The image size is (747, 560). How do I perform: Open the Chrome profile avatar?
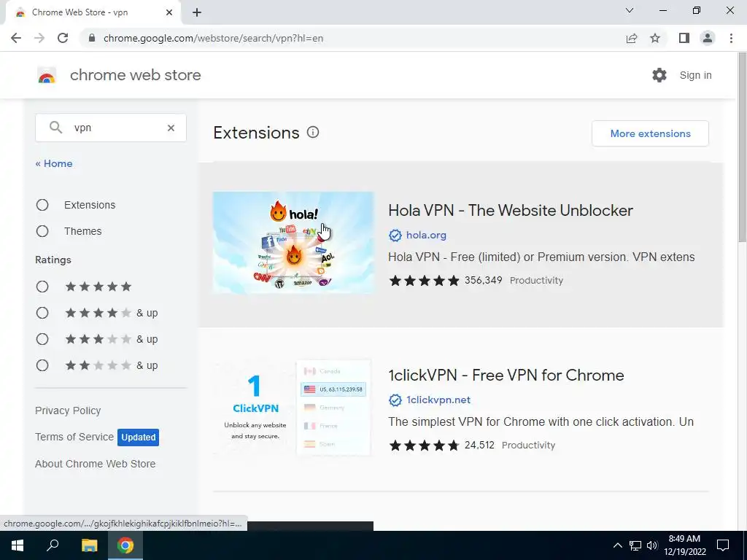click(x=708, y=38)
